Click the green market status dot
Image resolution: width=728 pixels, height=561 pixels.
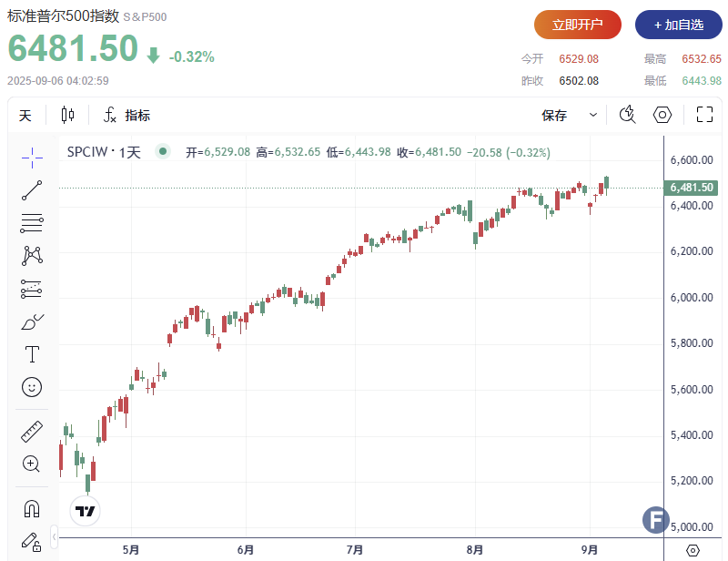pos(163,151)
